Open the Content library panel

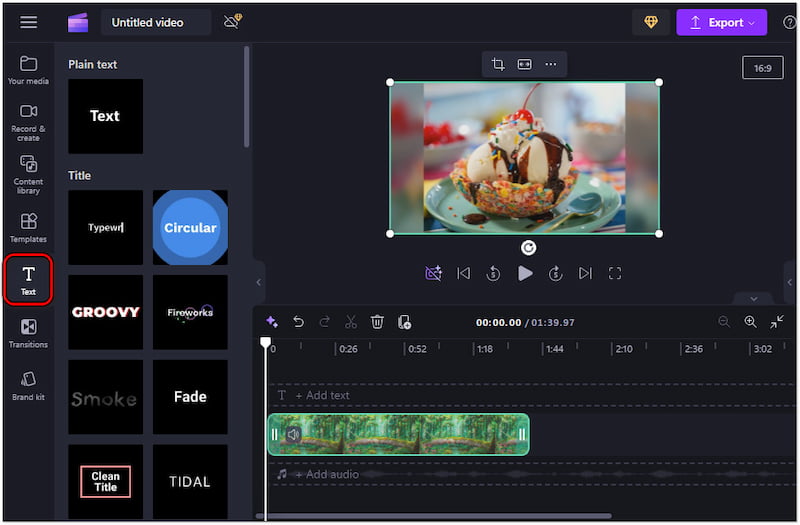[28, 171]
